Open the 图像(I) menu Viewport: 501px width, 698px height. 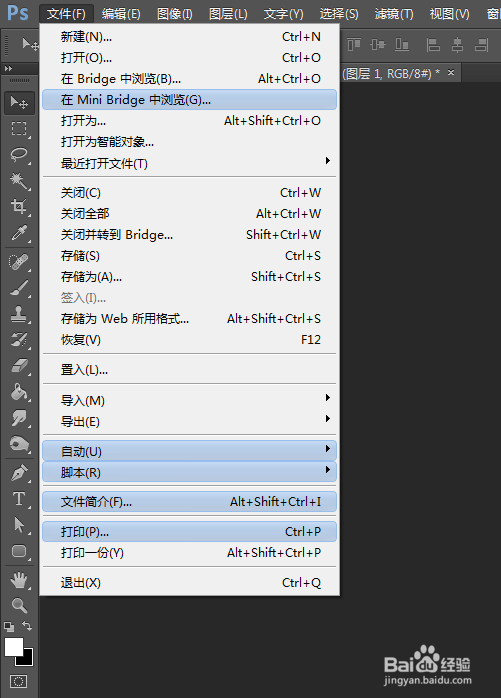click(x=175, y=14)
